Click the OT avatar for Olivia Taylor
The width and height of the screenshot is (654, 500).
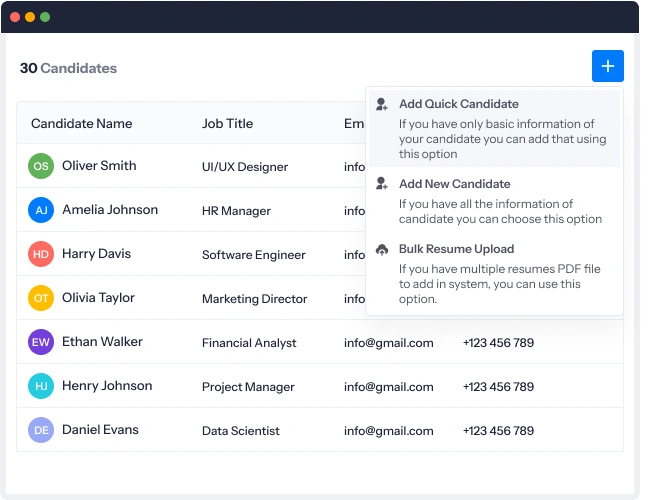coord(41,298)
